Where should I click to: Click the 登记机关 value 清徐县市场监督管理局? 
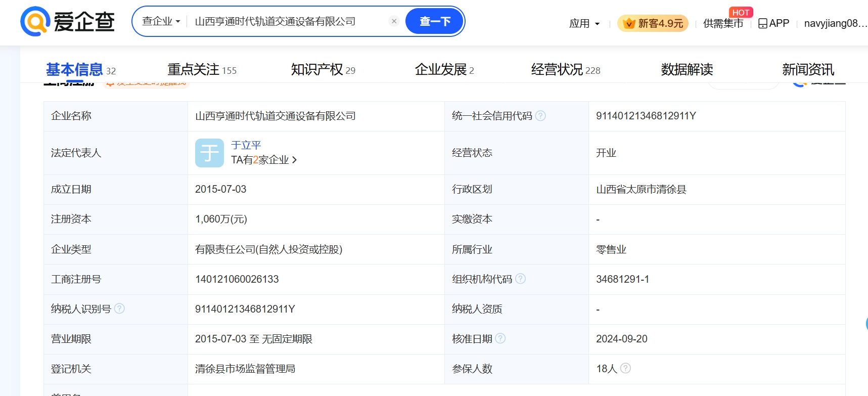(245, 369)
